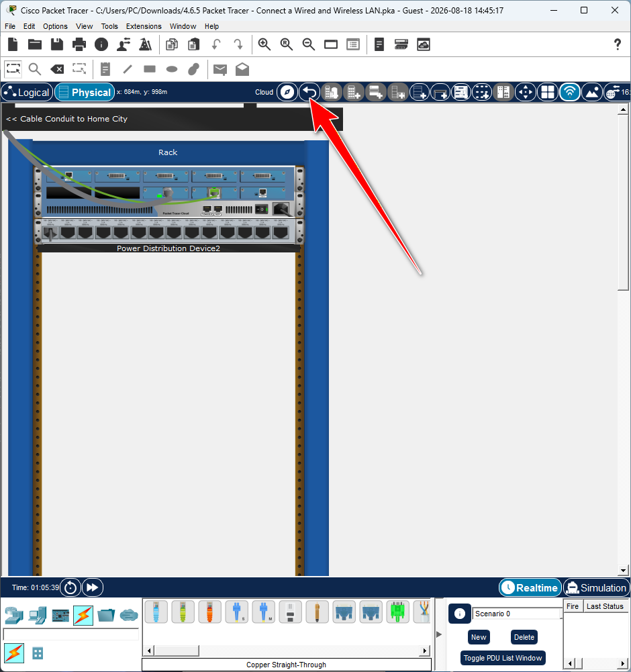Open the Help menu
This screenshot has height=672, width=631.
(x=211, y=26)
